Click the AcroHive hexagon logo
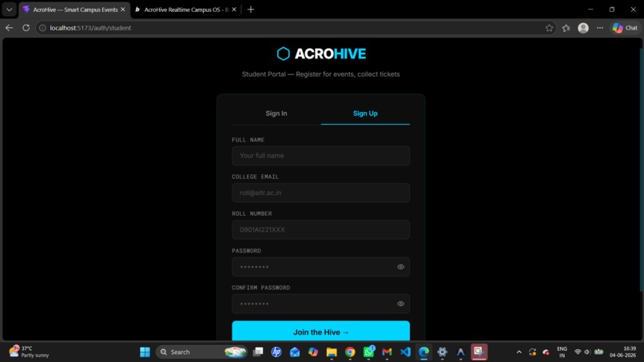The width and height of the screenshot is (644, 362). point(284,54)
